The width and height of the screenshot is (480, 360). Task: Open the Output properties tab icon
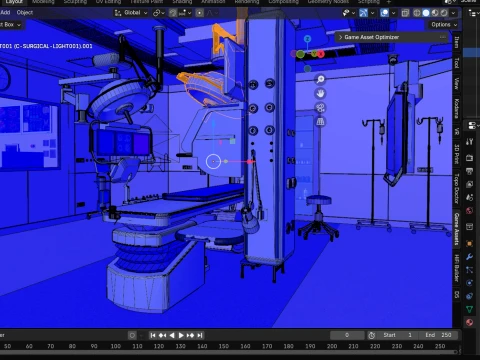469,171
